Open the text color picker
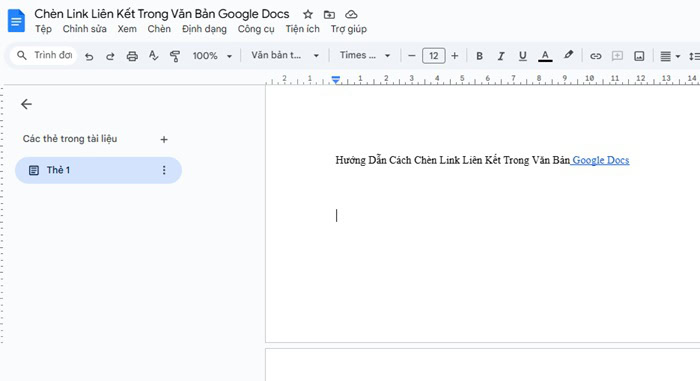 click(x=545, y=56)
